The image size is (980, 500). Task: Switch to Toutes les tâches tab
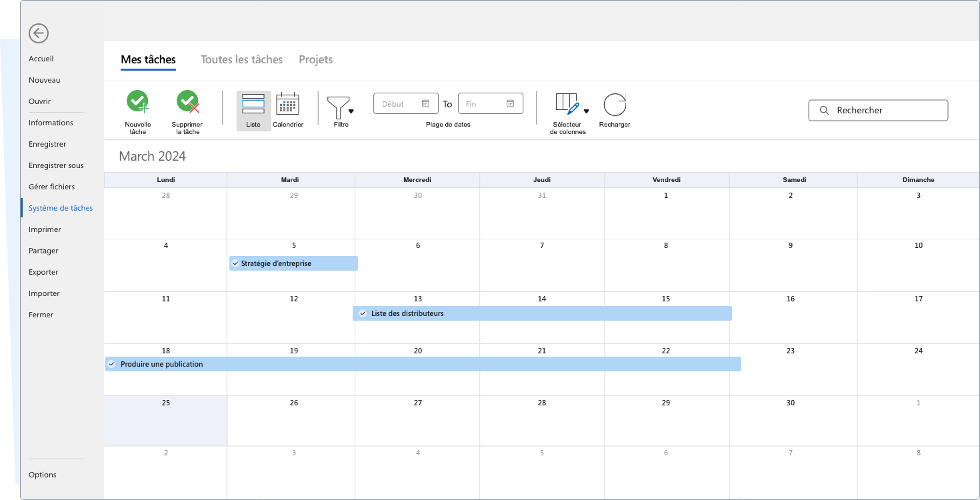coord(242,59)
